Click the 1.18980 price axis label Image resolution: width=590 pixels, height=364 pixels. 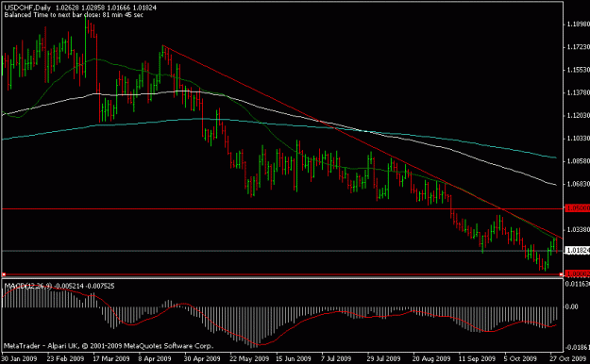click(x=578, y=25)
